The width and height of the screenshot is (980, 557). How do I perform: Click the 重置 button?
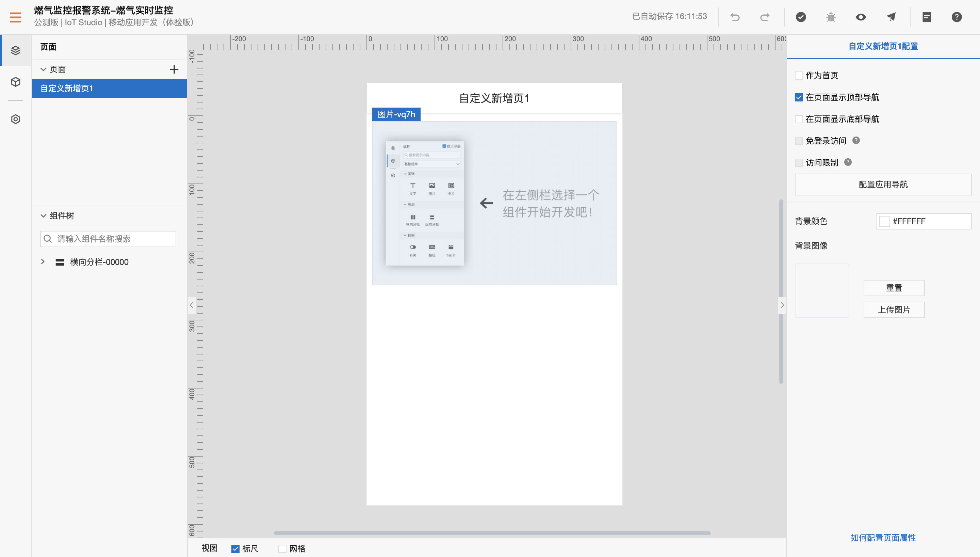click(894, 288)
